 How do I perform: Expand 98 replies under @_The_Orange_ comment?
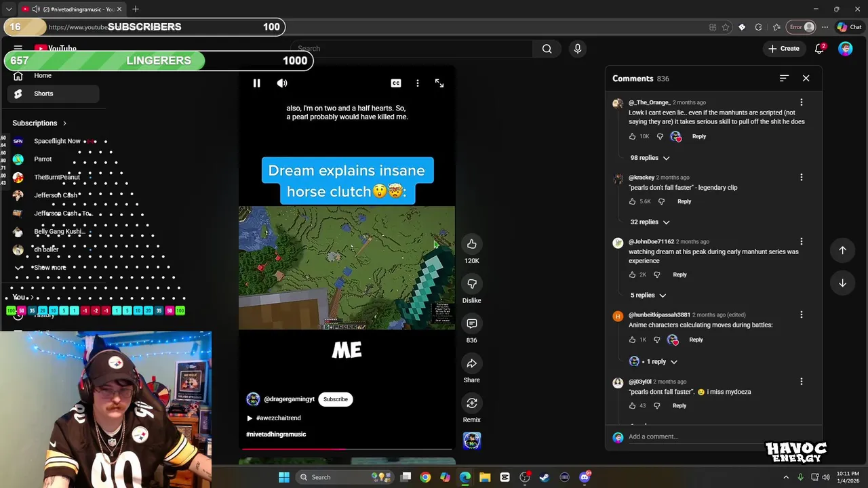coord(650,158)
